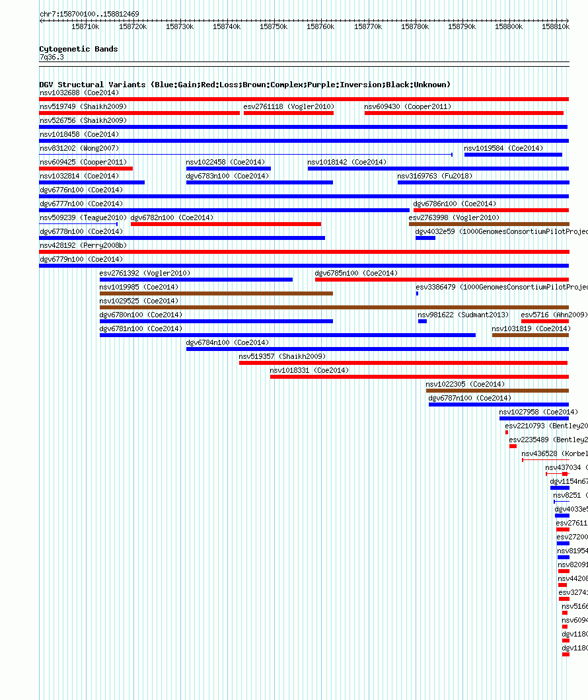Screen dimensions: 588x700
Task: Click the chr7:158700100..158812469 region label
Action: click(89, 14)
